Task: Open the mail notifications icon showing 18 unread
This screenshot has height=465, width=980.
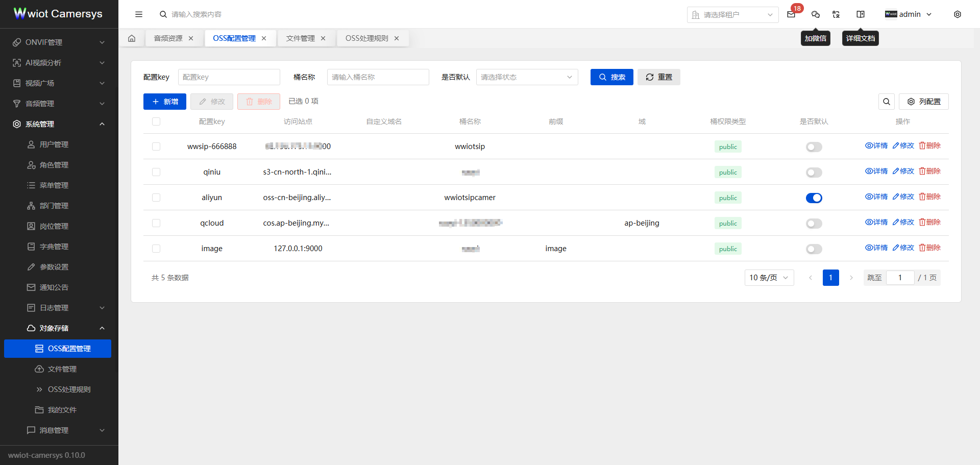Action: pyautogui.click(x=791, y=15)
